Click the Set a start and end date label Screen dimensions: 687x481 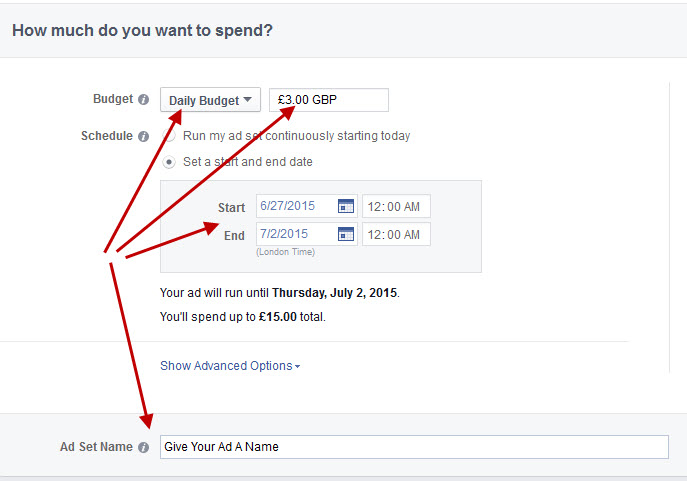click(x=248, y=162)
